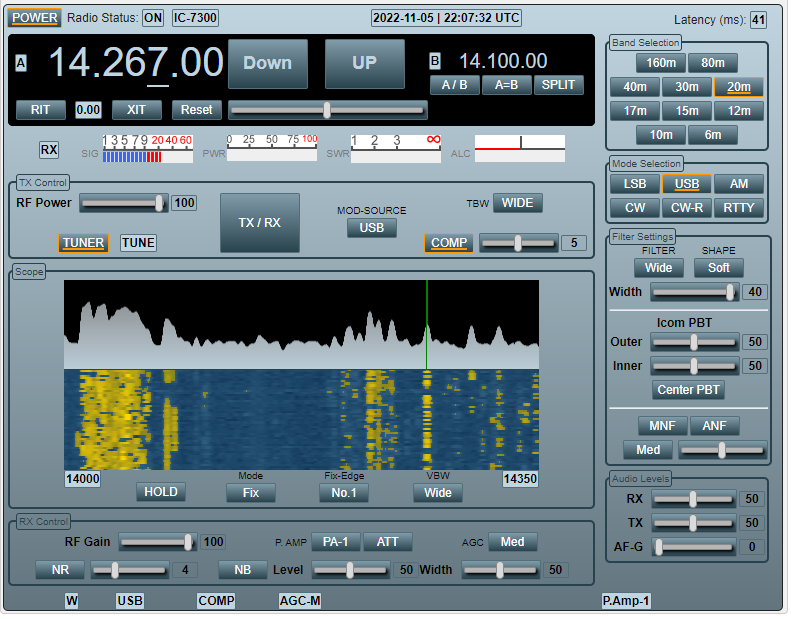Select the 40m band
Viewport: 791px width, 619px height.
[x=637, y=87]
